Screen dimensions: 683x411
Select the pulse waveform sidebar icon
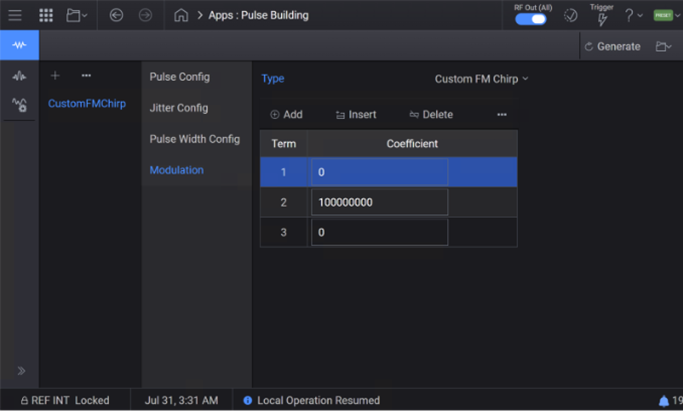19,45
